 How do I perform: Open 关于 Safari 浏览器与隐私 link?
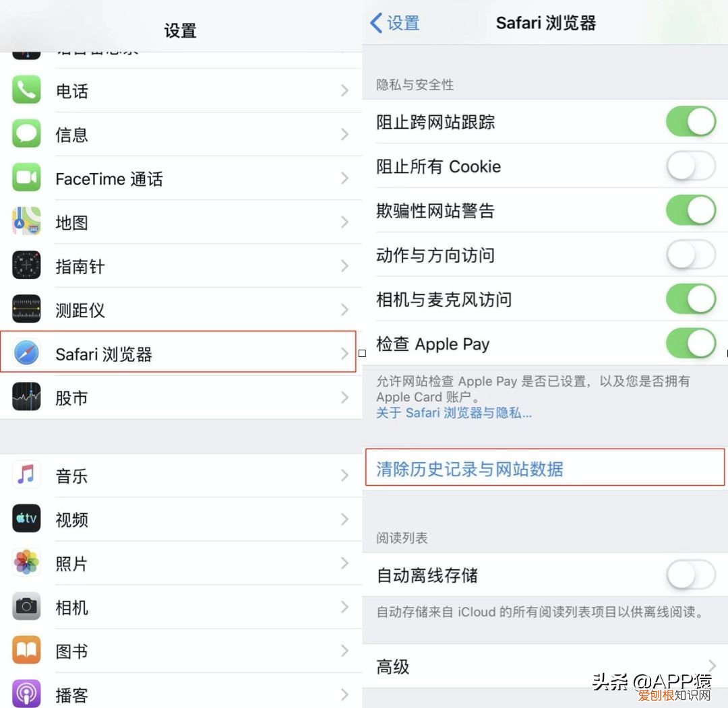(x=454, y=412)
